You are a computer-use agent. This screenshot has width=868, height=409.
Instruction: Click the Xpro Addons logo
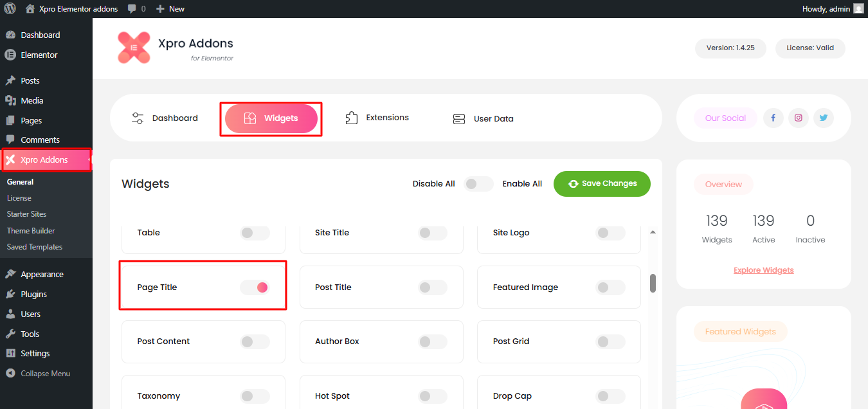(134, 48)
